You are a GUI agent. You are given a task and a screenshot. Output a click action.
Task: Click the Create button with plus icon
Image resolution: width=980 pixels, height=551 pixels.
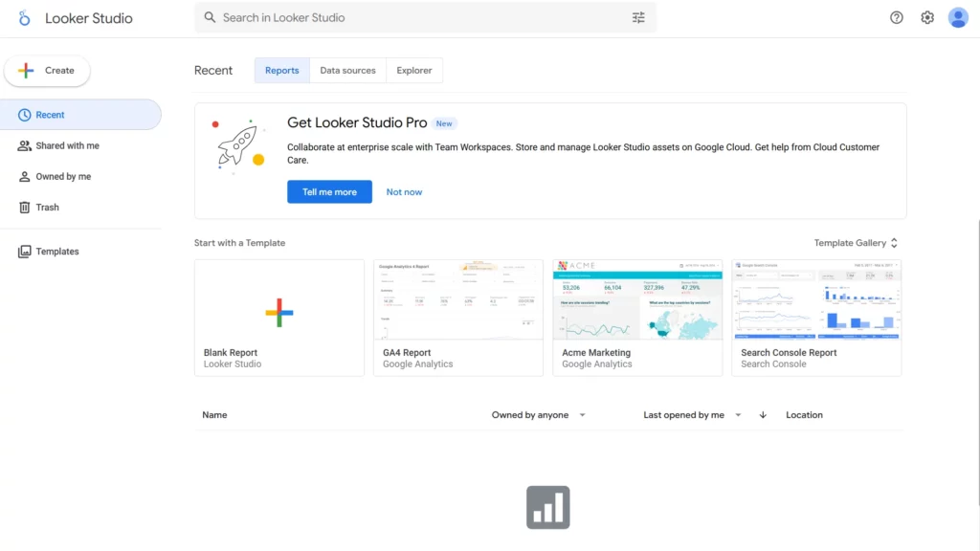pyautogui.click(x=47, y=71)
